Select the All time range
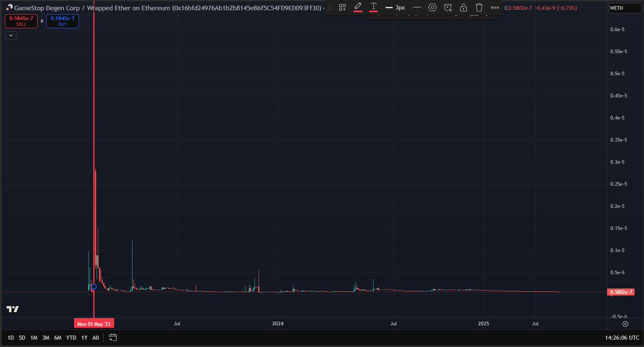Viewport: 644px width, 347px height. [x=96, y=338]
